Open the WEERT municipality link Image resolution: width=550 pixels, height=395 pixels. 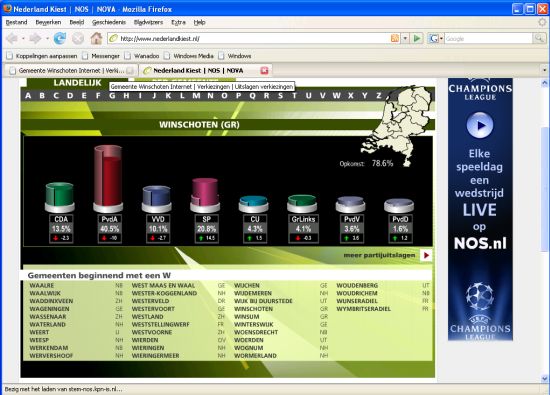coord(39,332)
